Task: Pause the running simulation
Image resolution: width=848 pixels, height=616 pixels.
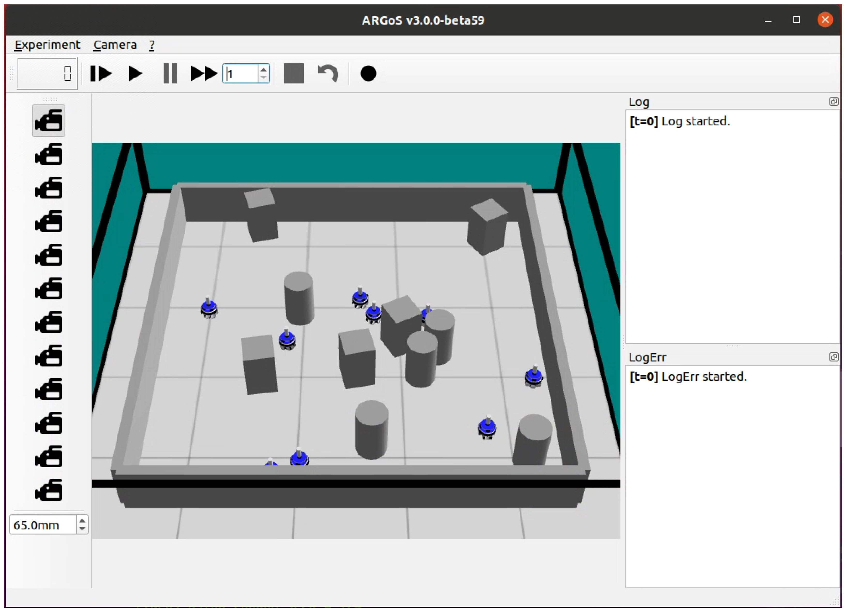Action: click(x=170, y=73)
